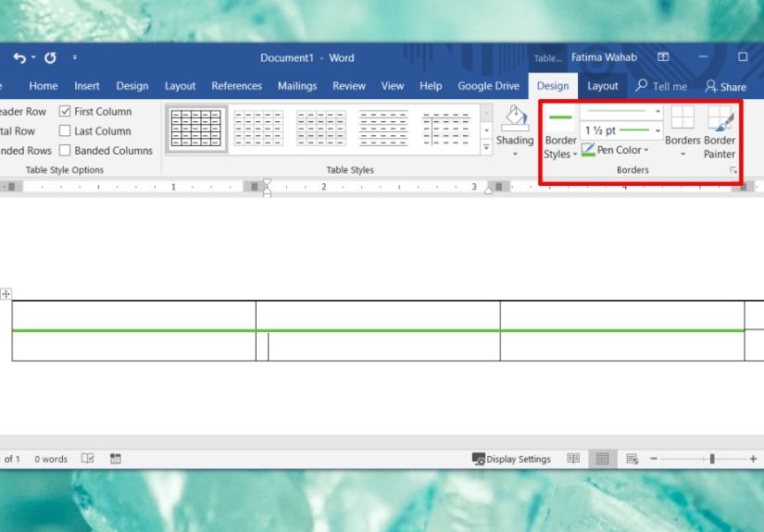Select the Review tab
This screenshot has width=764, height=532.
[349, 86]
